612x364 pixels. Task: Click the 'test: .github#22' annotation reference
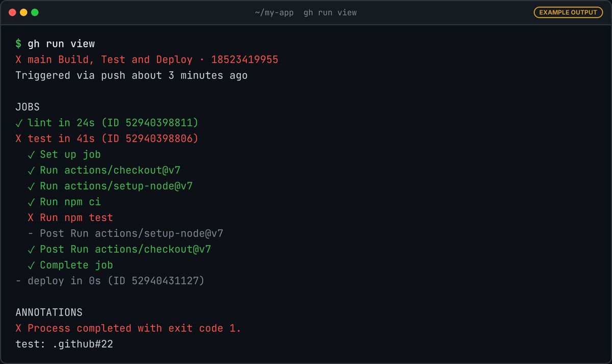coord(64,344)
